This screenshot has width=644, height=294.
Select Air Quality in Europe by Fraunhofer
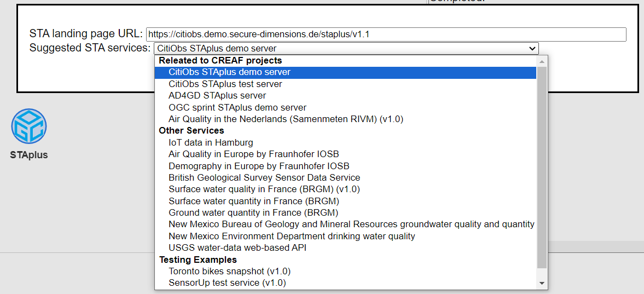(345, 154)
